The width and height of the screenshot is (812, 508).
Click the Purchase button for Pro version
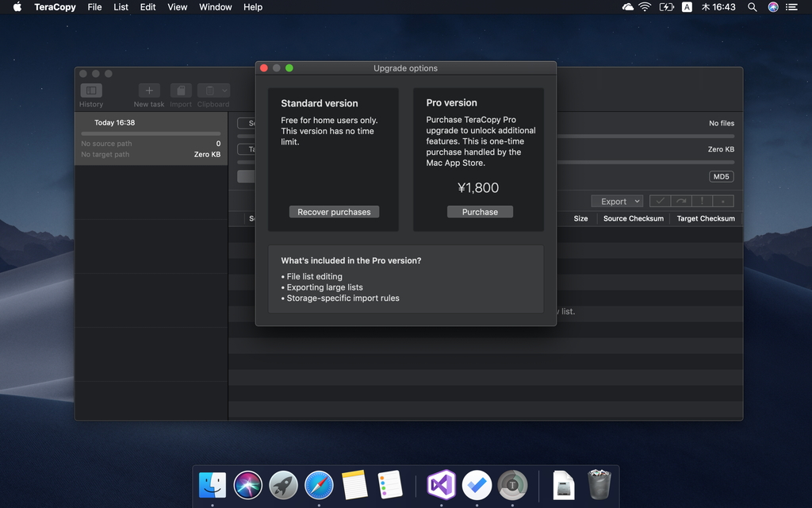[480, 211]
